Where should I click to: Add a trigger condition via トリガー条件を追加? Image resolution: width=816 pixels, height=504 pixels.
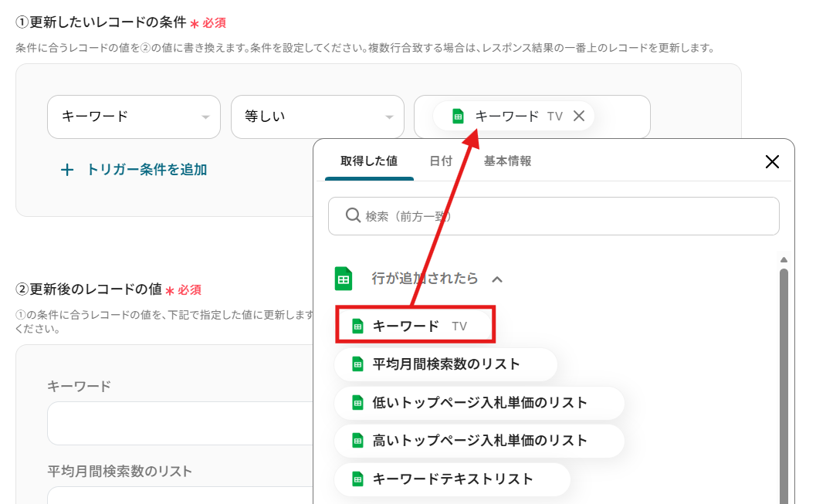point(146,170)
